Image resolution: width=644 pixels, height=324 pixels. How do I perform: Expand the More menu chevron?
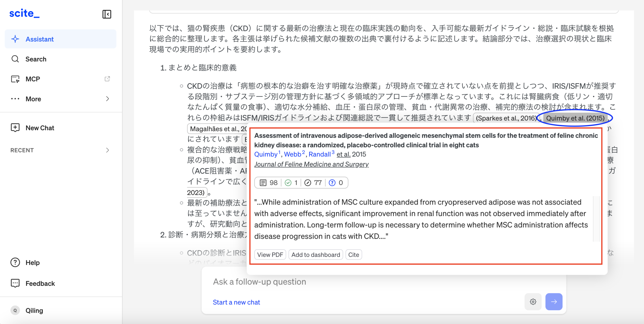click(107, 99)
